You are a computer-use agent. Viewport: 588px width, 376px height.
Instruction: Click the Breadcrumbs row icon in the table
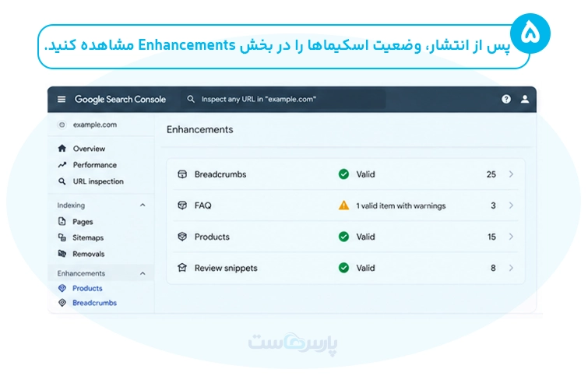click(182, 174)
